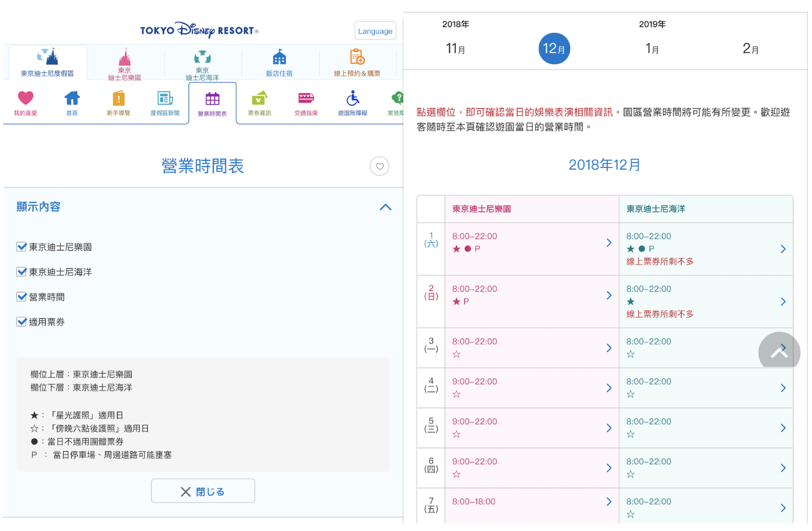Switch to the 東京迪士尼海洋 top tab
Viewport: 812px width, 531px height.
[x=202, y=63]
